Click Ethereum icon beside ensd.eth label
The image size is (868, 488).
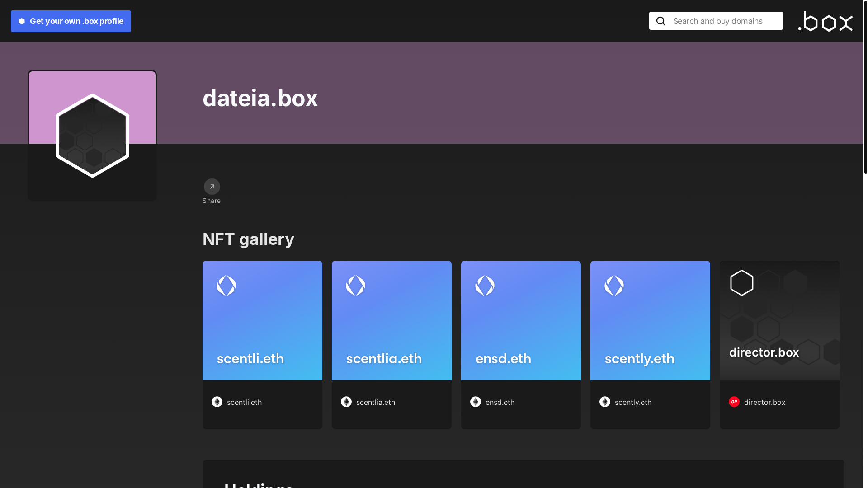[x=476, y=402]
